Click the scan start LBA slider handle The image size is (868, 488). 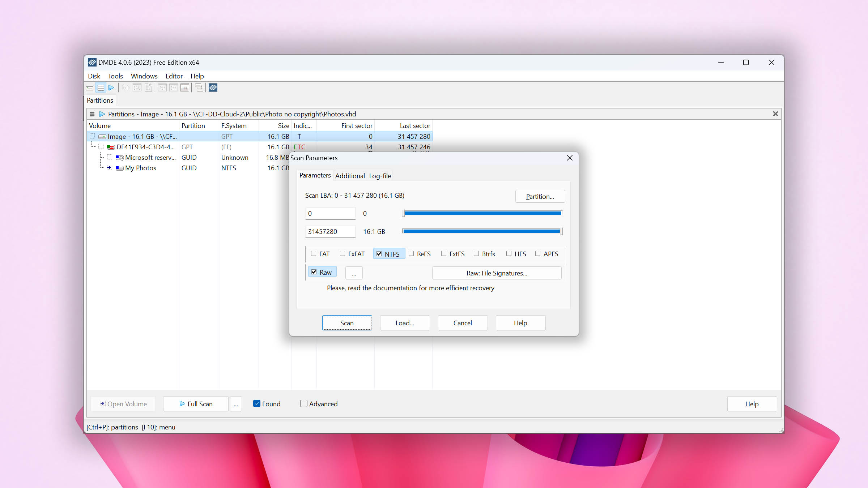click(404, 213)
